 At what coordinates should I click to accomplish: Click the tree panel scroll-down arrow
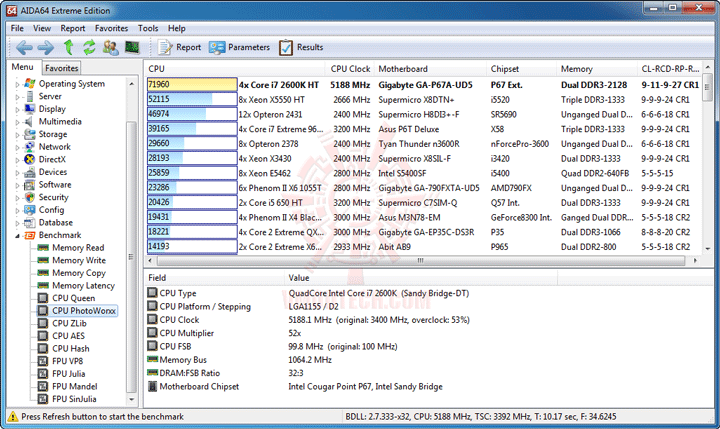[x=132, y=400]
